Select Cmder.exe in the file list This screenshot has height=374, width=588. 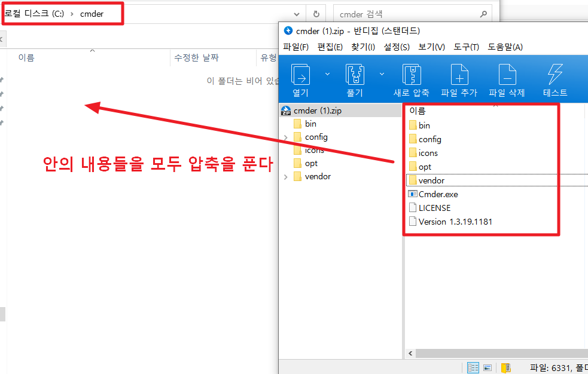point(438,194)
